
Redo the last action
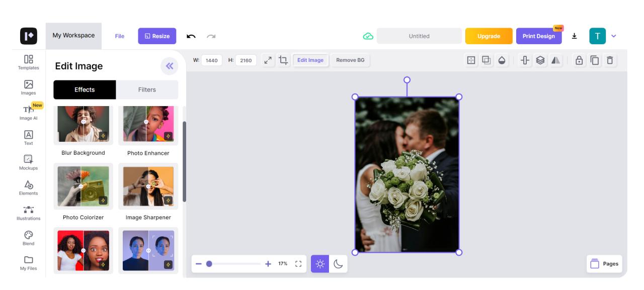point(211,36)
